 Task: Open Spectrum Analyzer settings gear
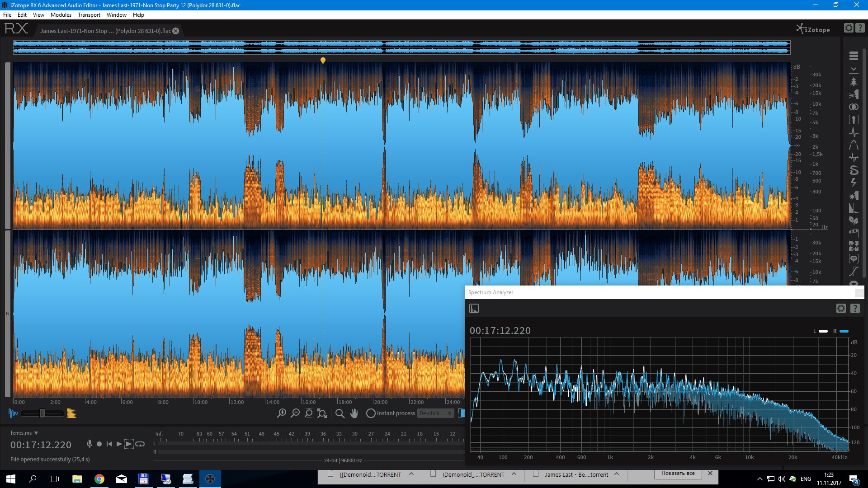tap(841, 308)
